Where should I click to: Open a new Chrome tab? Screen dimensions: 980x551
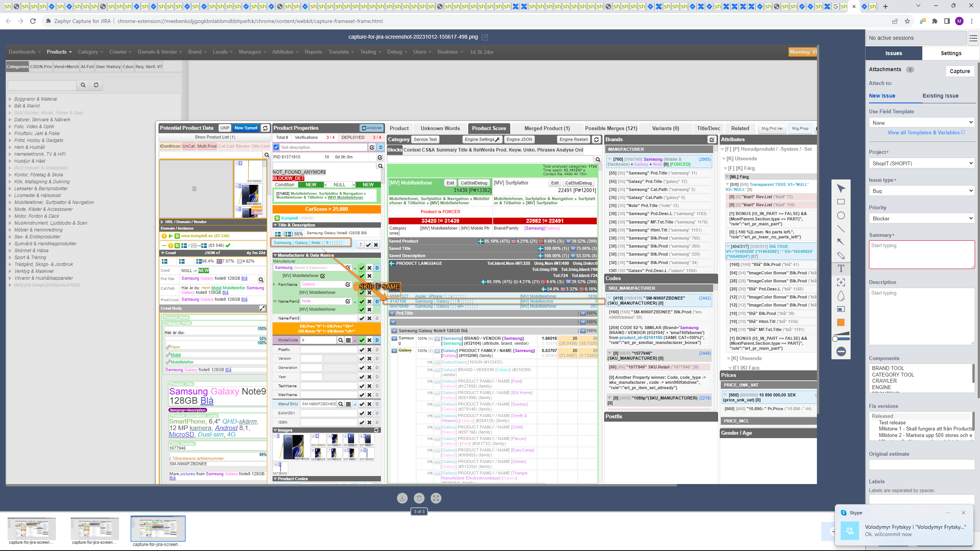(885, 6)
